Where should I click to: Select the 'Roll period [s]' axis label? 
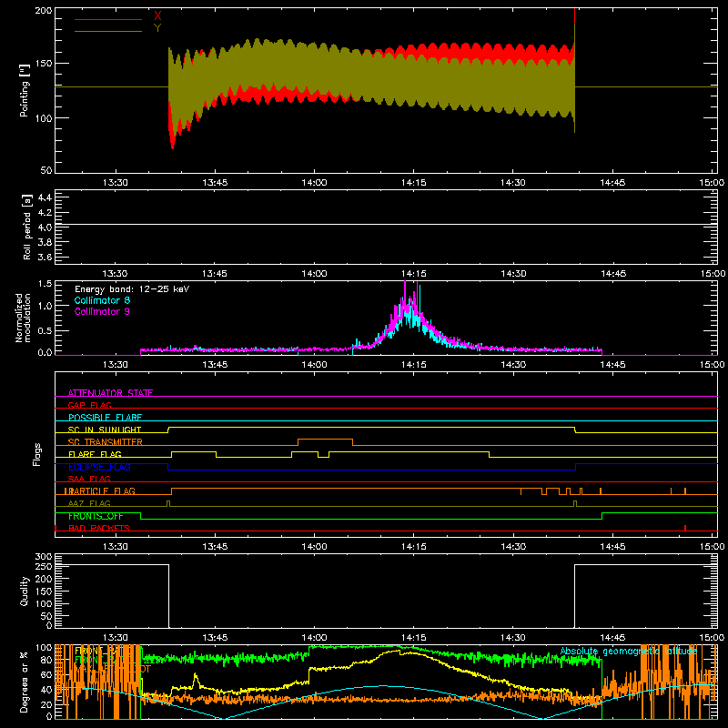[x=27, y=227]
